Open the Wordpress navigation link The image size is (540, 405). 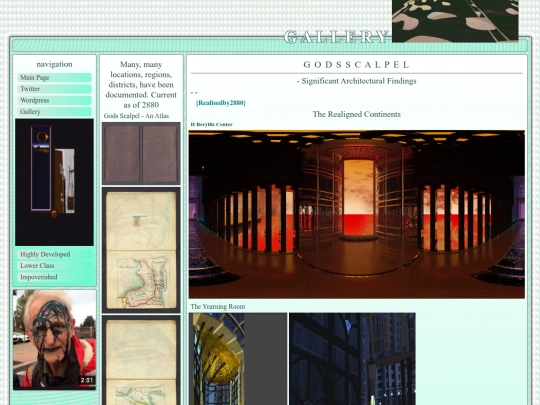(54, 100)
